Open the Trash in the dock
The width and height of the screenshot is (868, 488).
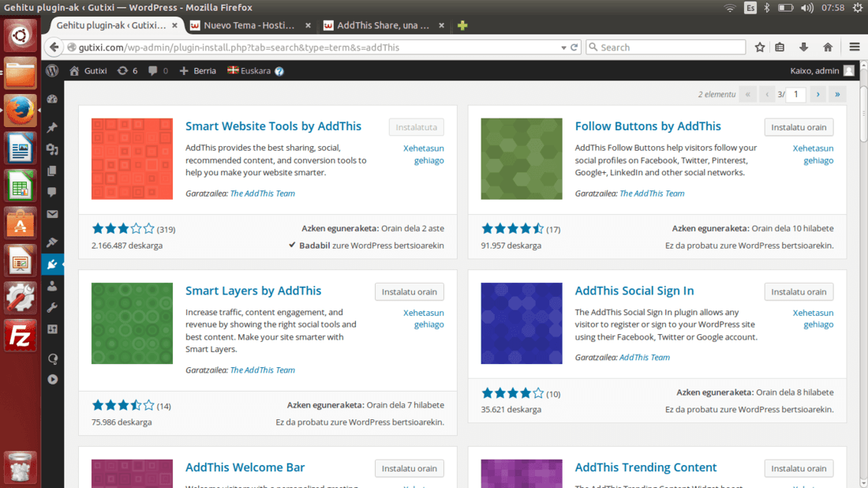click(21, 467)
